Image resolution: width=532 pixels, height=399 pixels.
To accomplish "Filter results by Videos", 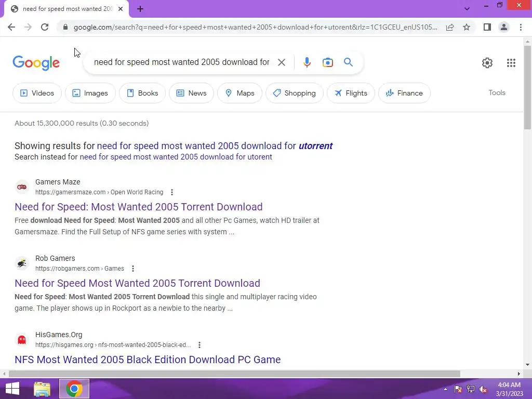I will pyautogui.click(x=37, y=93).
